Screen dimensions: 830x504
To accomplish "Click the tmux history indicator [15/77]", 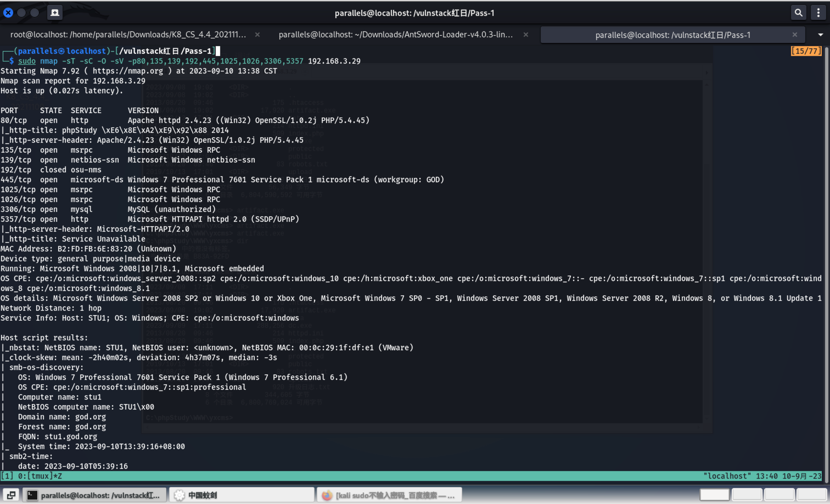I will [806, 51].
